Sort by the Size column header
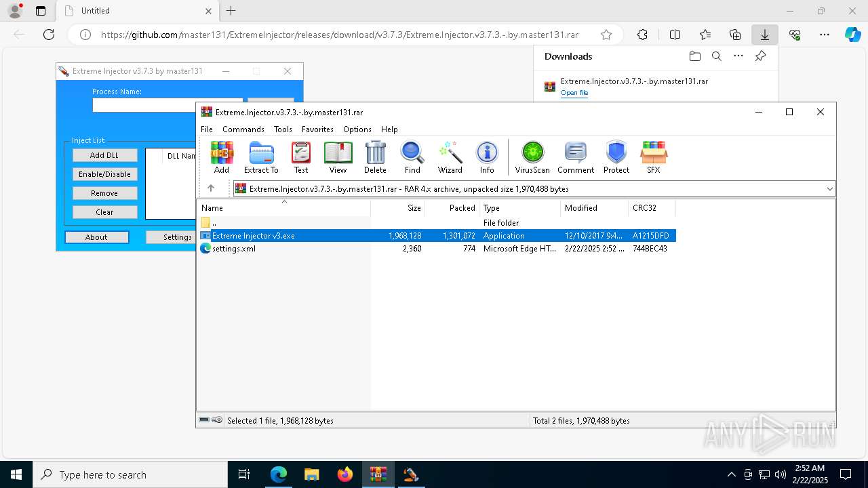868x488 pixels. click(397, 208)
